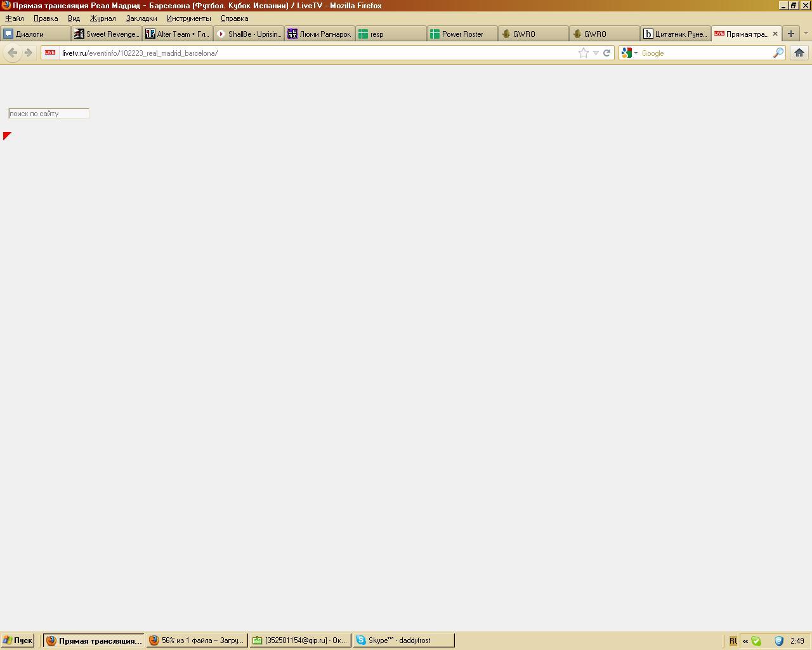812x650 pixels.
Task: Open the 56% из 1 файла downloads window
Action: tap(197, 640)
